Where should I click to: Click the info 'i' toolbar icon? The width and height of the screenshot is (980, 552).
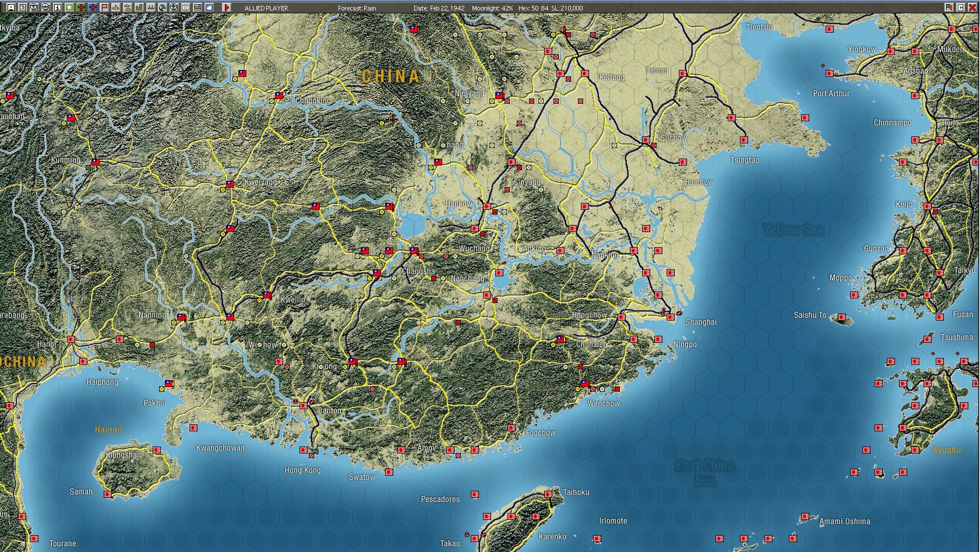point(57,8)
